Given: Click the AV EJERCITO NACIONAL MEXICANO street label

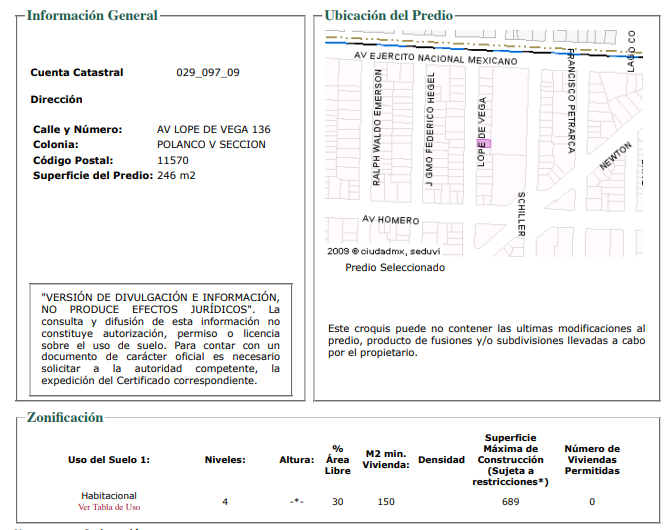Looking at the screenshot, I should (x=435, y=58).
